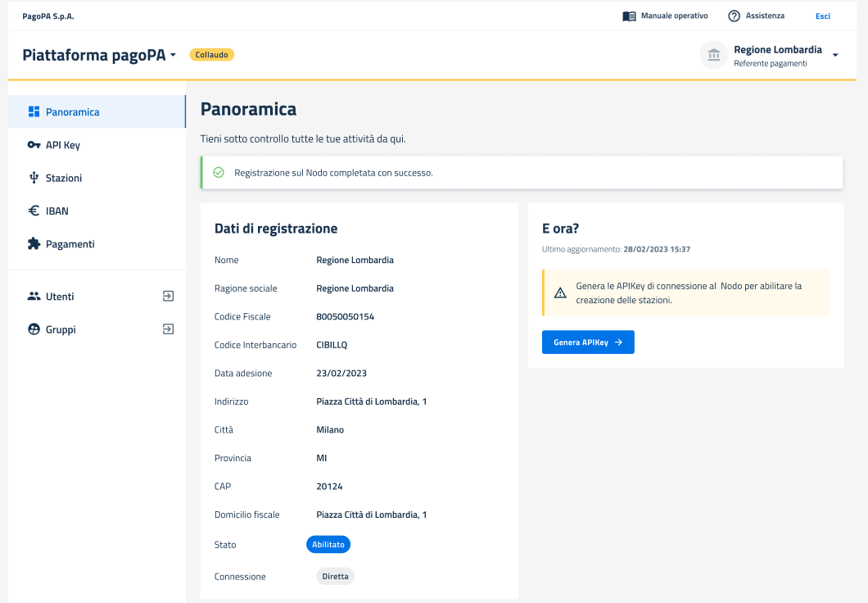Click the Pagamenti puzzle piece icon
The height and width of the screenshot is (603, 868).
coord(34,244)
